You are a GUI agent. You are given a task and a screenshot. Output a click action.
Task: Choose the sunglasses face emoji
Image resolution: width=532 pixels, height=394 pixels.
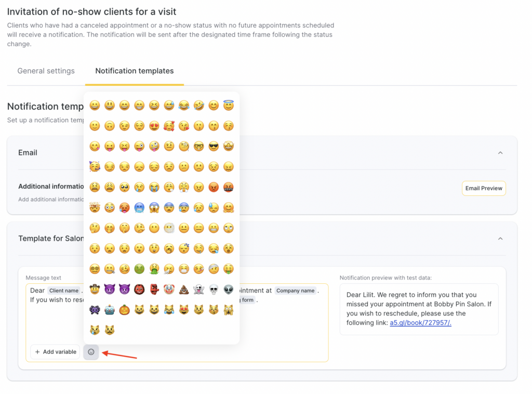(x=214, y=146)
